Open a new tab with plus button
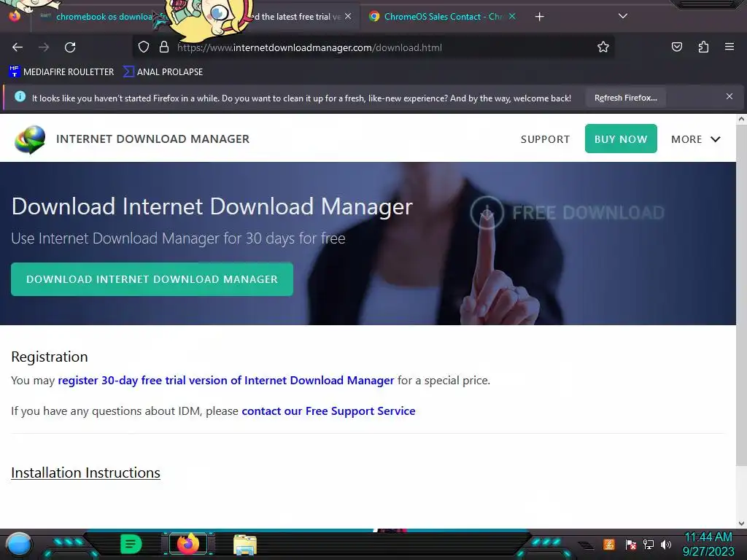 click(539, 17)
